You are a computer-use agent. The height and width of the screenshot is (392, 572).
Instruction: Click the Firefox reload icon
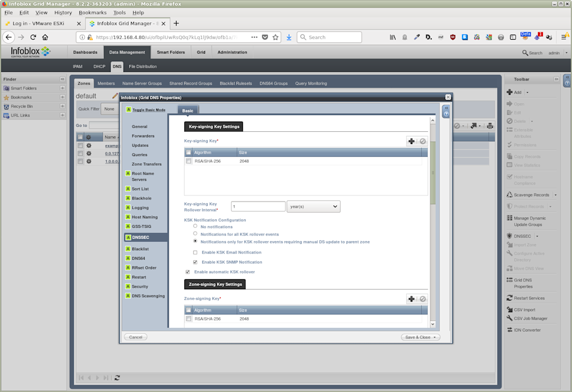pos(33,37)
